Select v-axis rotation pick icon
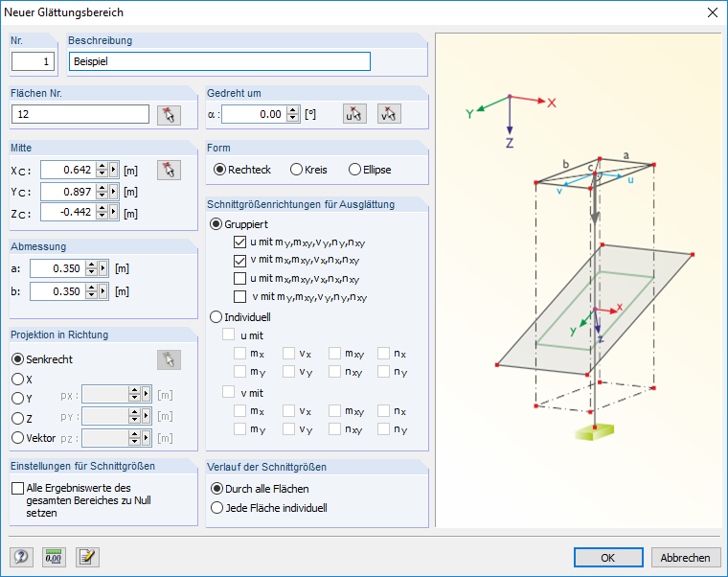The width and height of the screenshot is (728, 577). (x=389, y=114)
